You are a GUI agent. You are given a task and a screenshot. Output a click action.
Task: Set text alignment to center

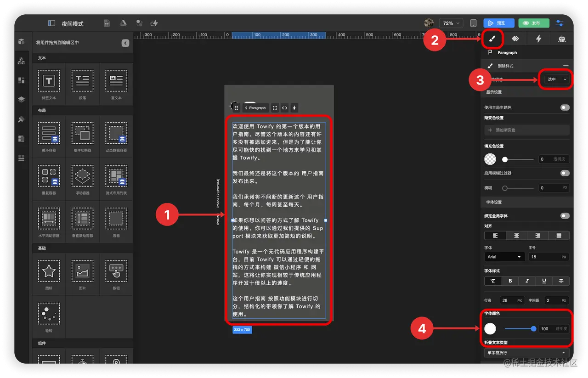point(516,236)
